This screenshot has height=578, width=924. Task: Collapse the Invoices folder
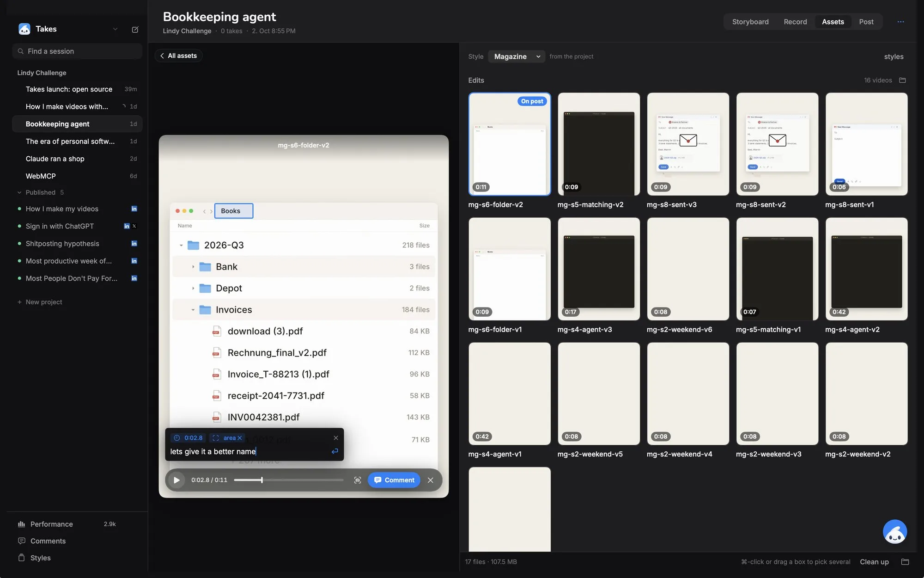point(193,310)
